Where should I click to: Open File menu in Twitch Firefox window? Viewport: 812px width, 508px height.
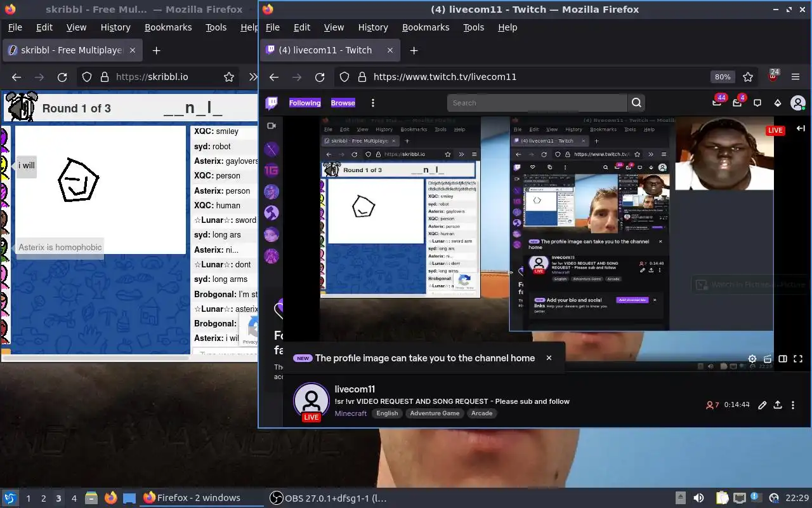click(x=273, y=27)
